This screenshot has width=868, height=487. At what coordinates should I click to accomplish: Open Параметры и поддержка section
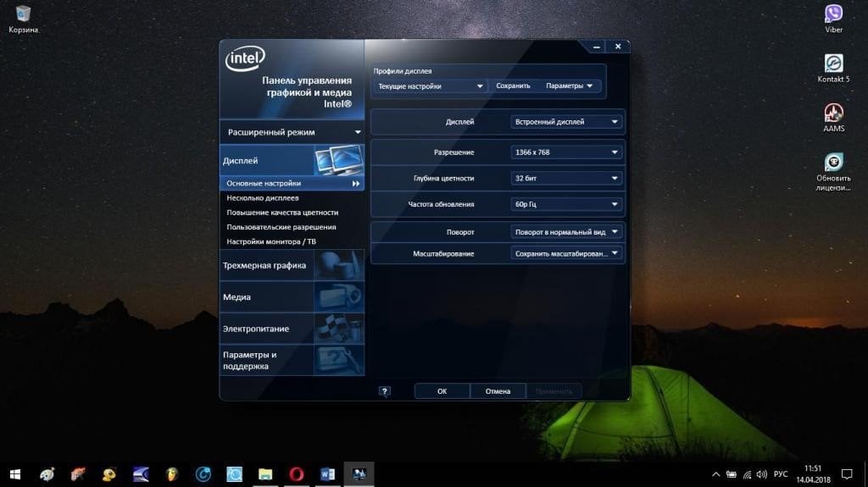tap(292, 360)
